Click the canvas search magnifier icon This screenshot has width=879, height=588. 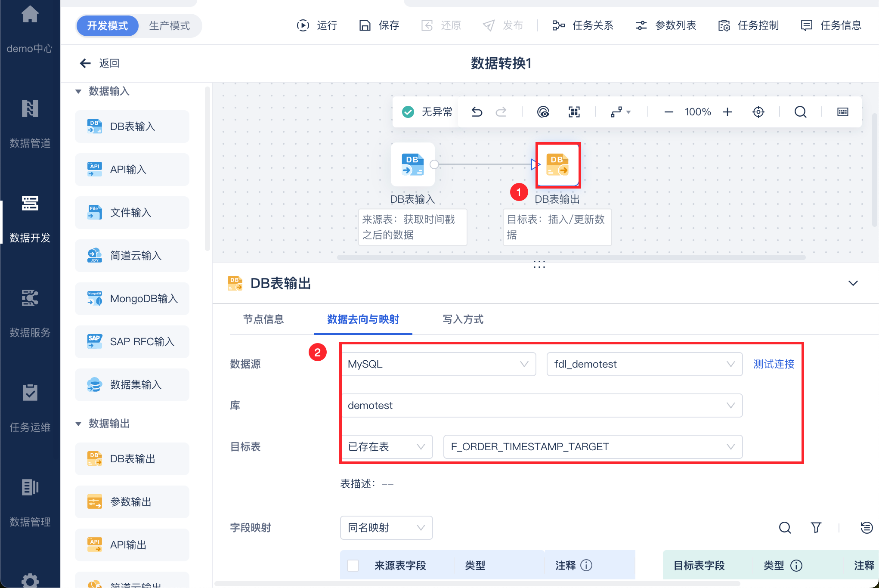[x=800, y=112]
